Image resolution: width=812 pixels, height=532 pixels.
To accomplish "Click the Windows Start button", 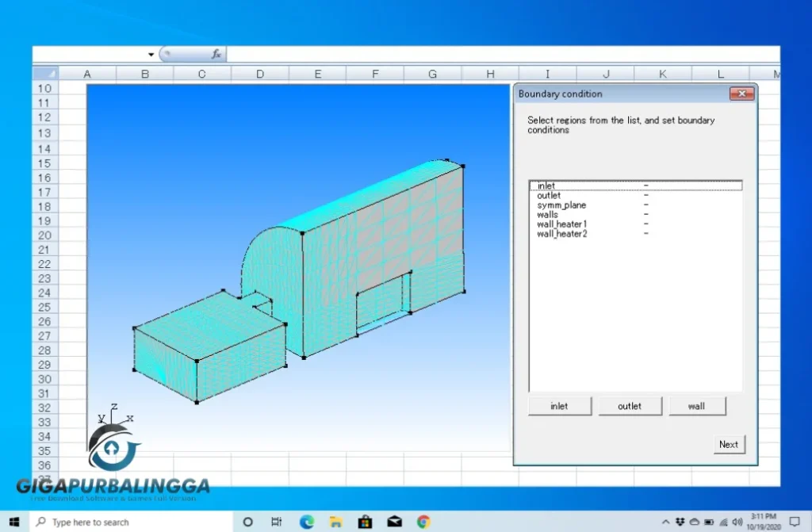I will [x=15, y=522].
